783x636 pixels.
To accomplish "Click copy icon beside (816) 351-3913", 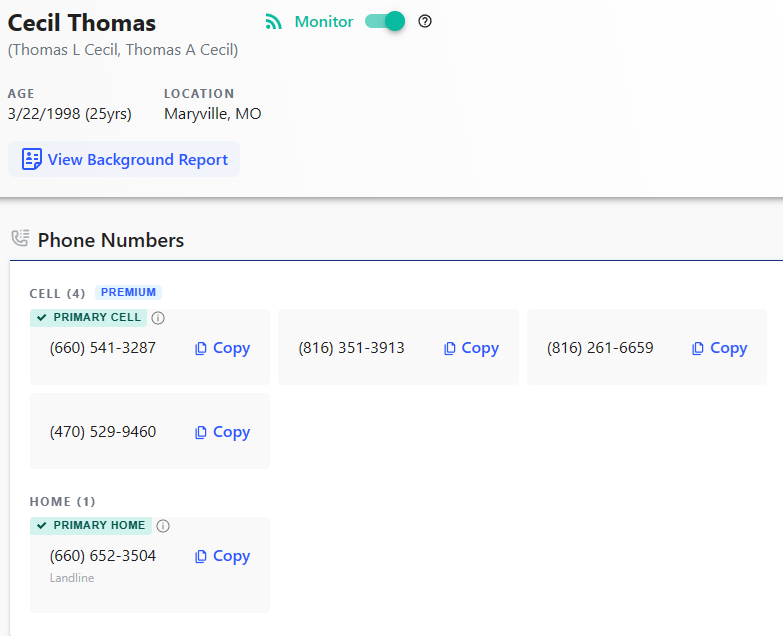I will pos(449,348).
